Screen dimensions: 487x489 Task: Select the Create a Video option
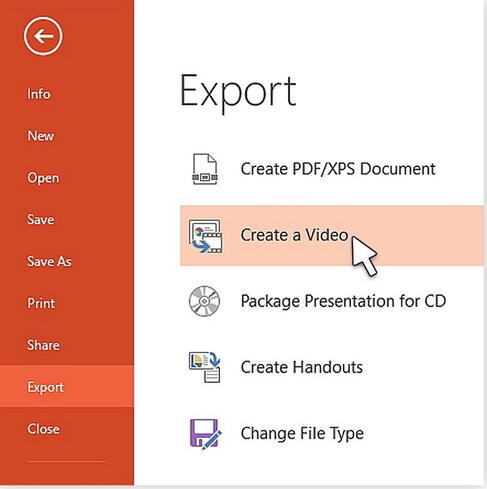point(332,236)
